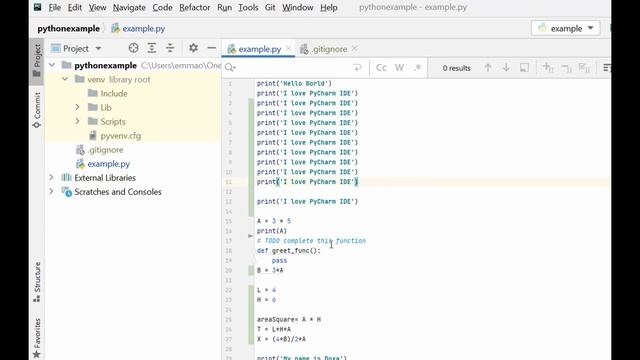
Task: Open the Project view dropdown
Action: pyautogui.click(x=76, y=49)
